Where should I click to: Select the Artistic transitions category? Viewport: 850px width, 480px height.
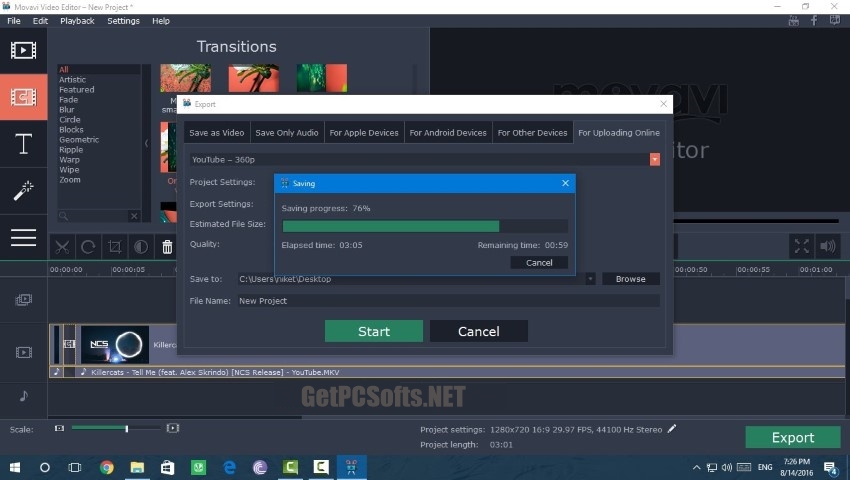(73, 80)
